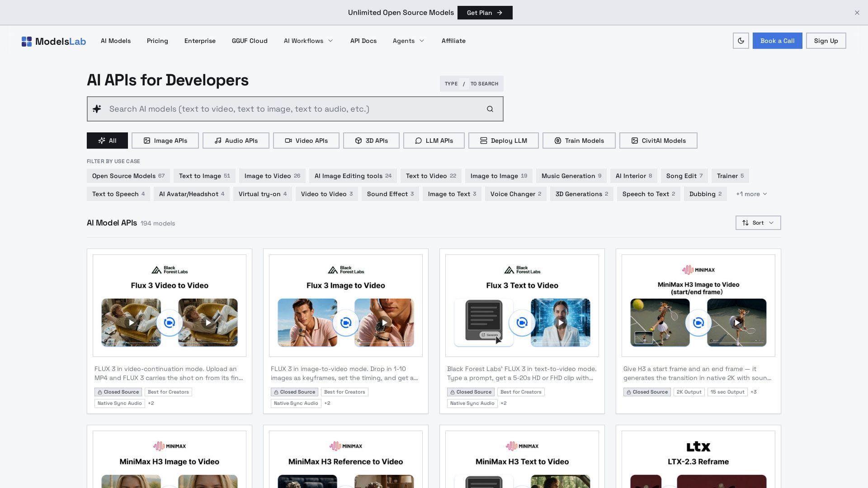
Task: Switch to the Image APIs tab
Action: pyautogui.click(x=165, y=141)
